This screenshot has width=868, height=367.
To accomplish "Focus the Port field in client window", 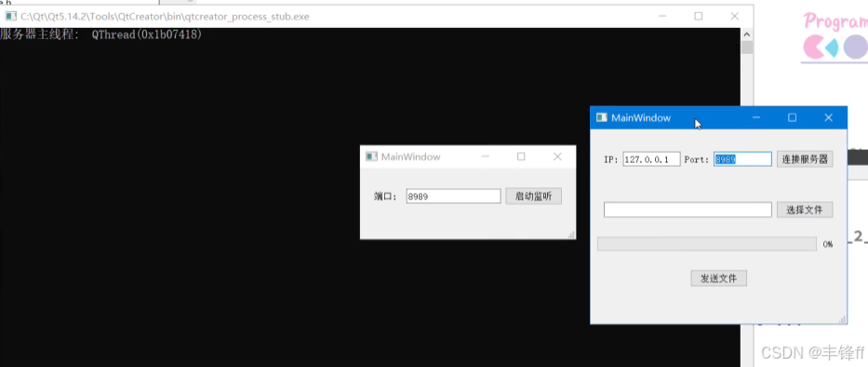I will pos(742,159).
